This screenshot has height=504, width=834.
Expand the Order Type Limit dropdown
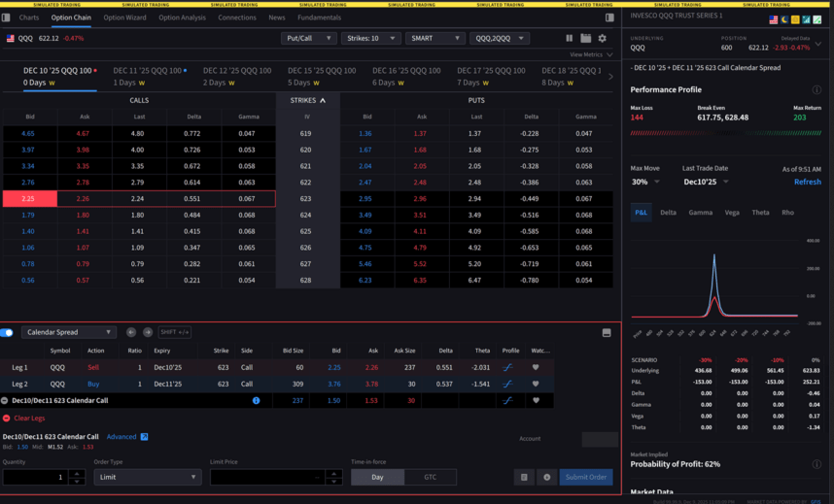[147, 477]
